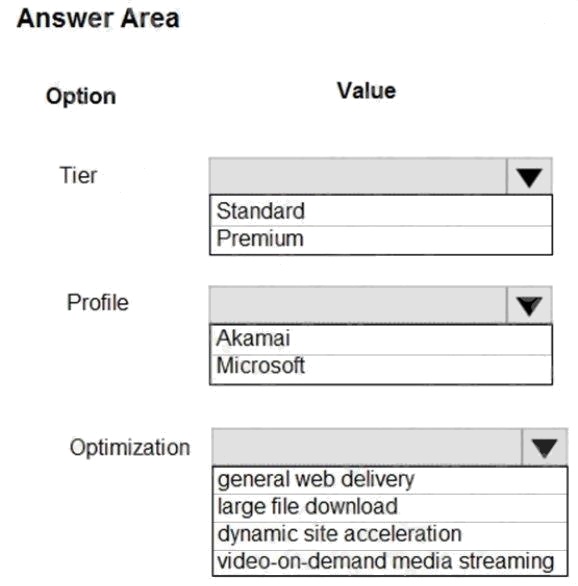Click the Option column header

[81, 96]
